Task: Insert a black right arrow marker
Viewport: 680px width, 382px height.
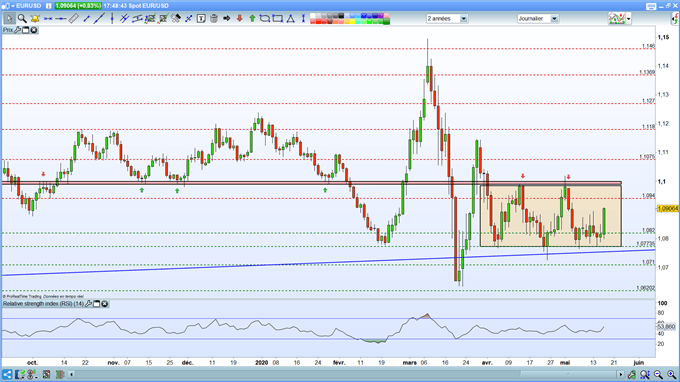Action: tap(226, 18)
